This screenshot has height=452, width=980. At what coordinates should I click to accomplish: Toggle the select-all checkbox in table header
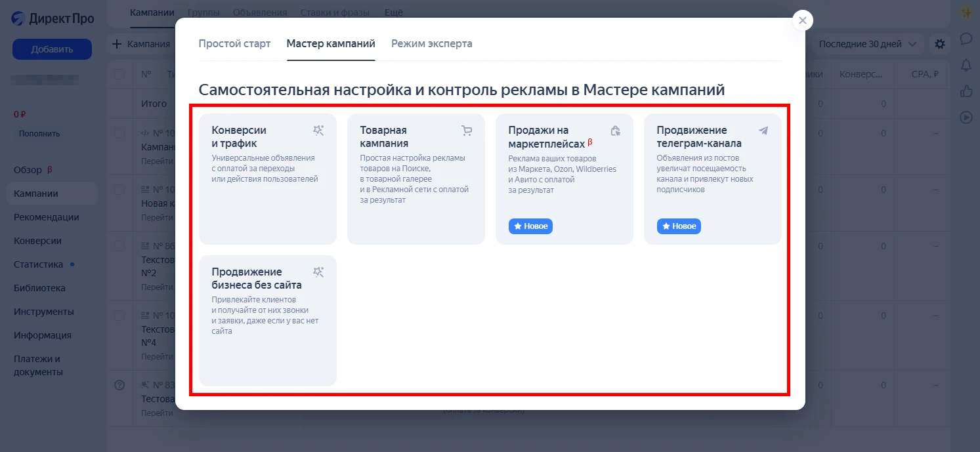tap(119, 75)
